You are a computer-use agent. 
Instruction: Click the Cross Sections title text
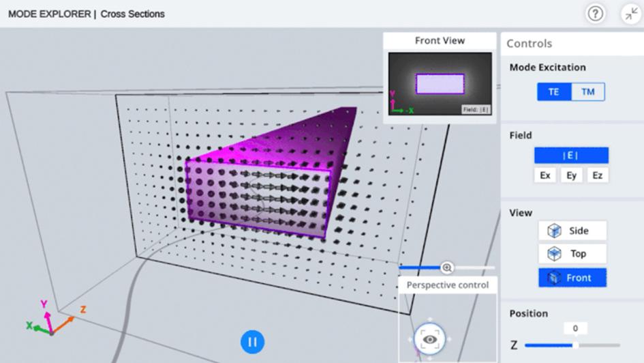click(132, 14)
